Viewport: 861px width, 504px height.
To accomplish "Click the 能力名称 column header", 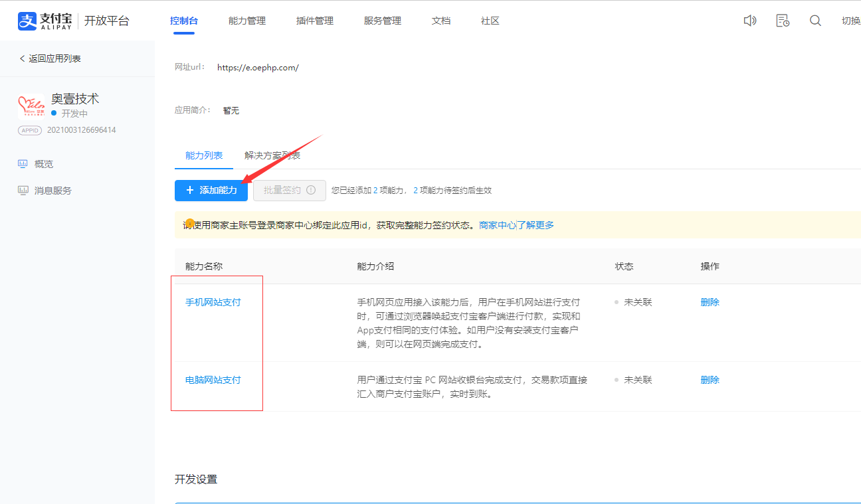I will tap(204, 266).
